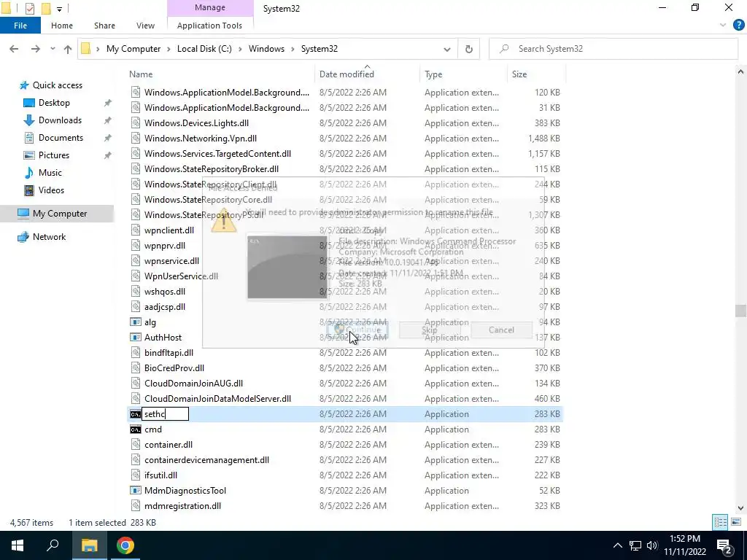This screenshot has height=560, width=747.
Task: Select the Application Tools tab
Action: (209, 26)
